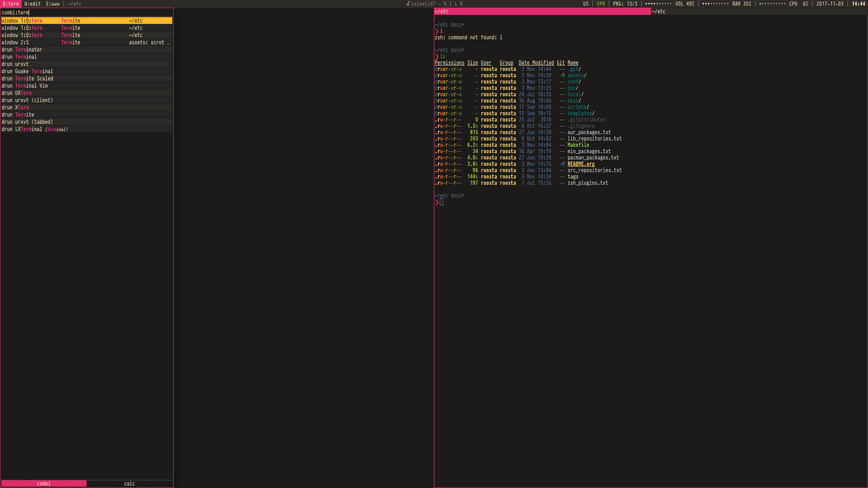Click the RAM usage bar graph
The image size is (868, 488).
coord(715,4)
